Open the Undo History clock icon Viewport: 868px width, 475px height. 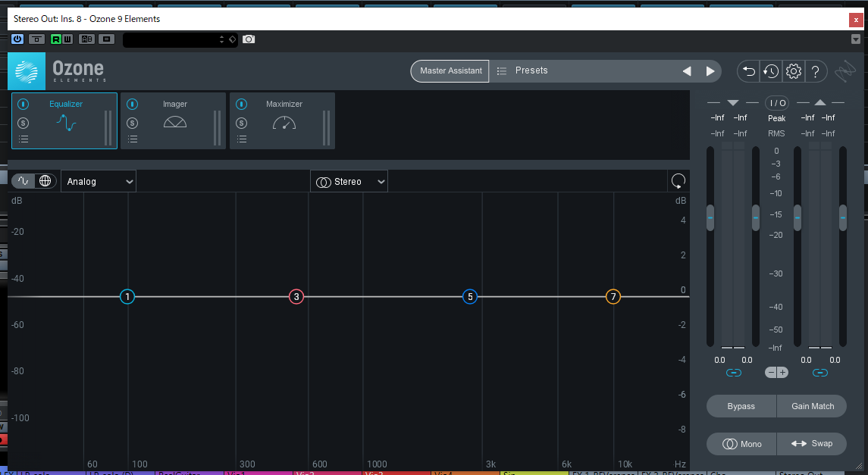click(770, 71)
